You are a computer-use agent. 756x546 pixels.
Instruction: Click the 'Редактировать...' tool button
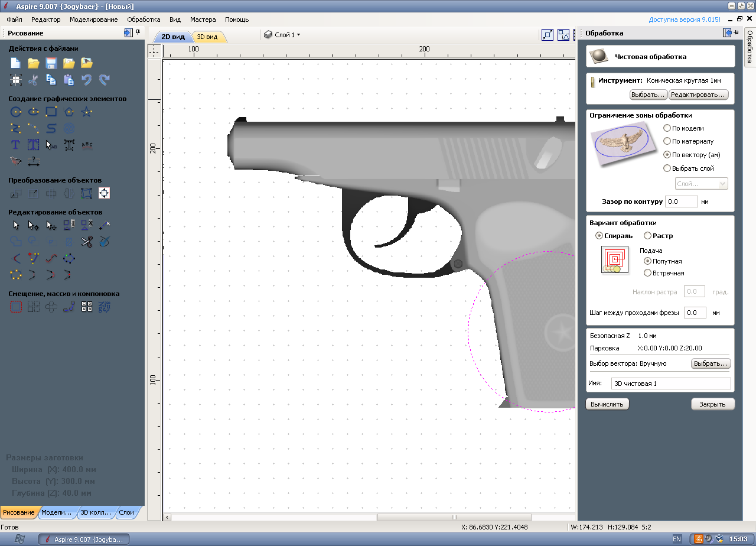tap(699, 95)
